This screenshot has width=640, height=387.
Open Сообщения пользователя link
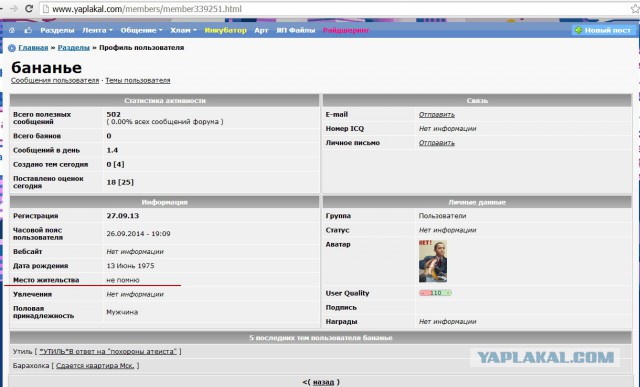(x=55, y=80)
